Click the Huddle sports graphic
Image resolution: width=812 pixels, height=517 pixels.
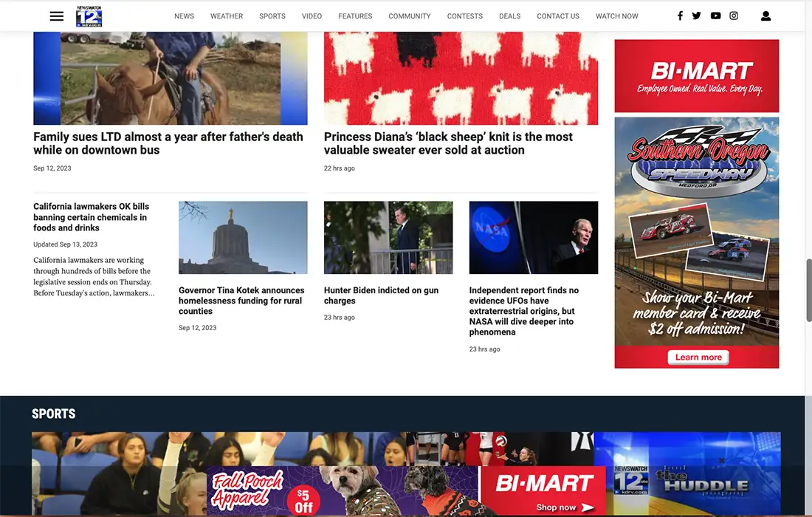point(687,473)
